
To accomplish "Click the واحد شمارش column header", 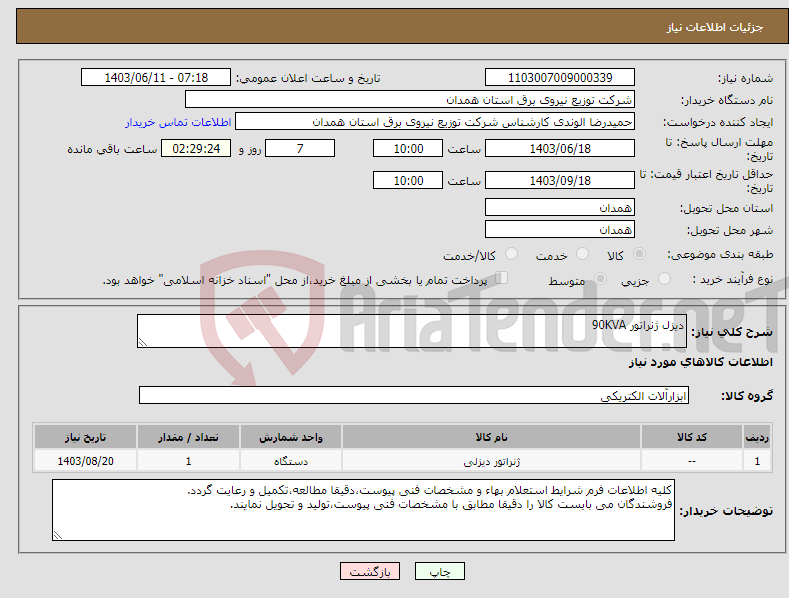I will pos(291,437).
